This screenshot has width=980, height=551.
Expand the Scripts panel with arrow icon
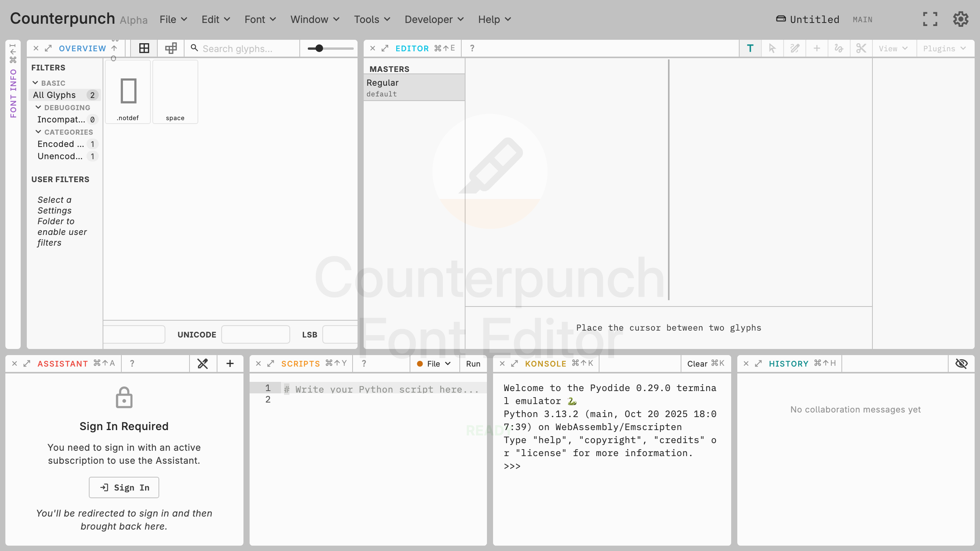(x=271, y=364)
